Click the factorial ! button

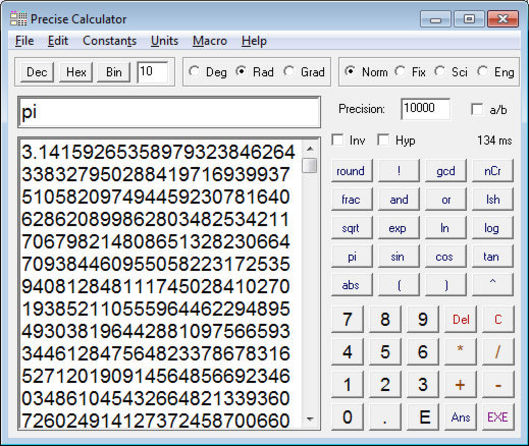click(x=399, y=171)
